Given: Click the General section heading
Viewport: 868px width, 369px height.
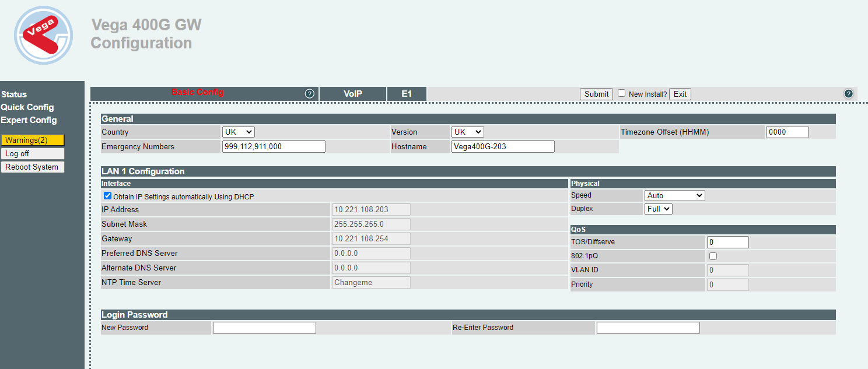Looking at the screenshot, I should click(x=117, y=119).
